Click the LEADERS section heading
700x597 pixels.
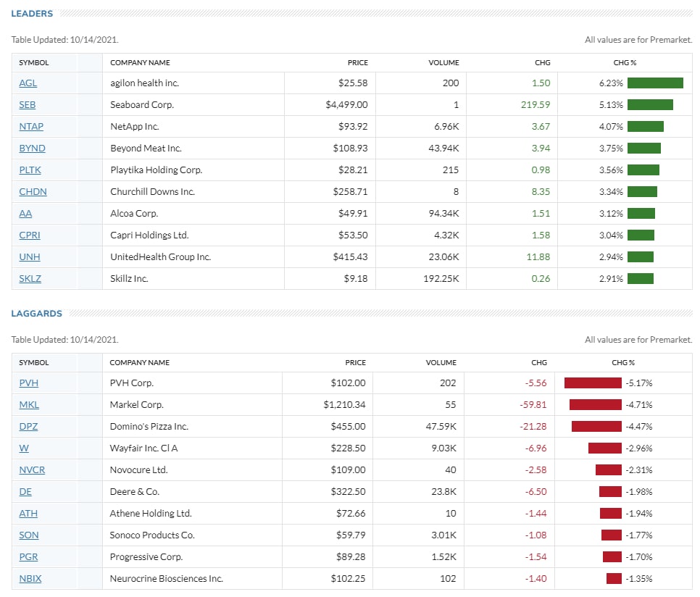click(32, 14)
